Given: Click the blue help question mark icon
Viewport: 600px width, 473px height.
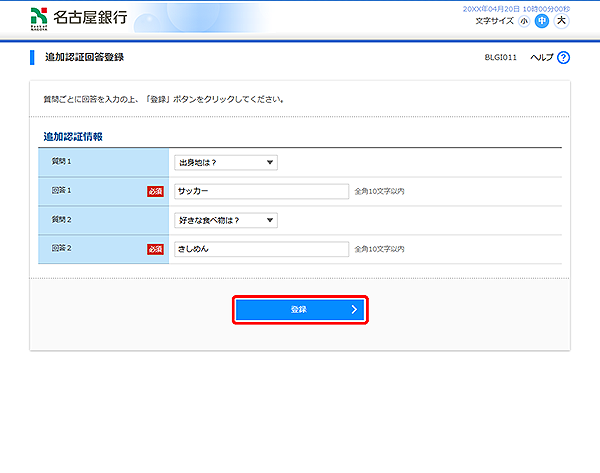Looking at the screenshot, I should pyautogui.click(x=563, y=58).
